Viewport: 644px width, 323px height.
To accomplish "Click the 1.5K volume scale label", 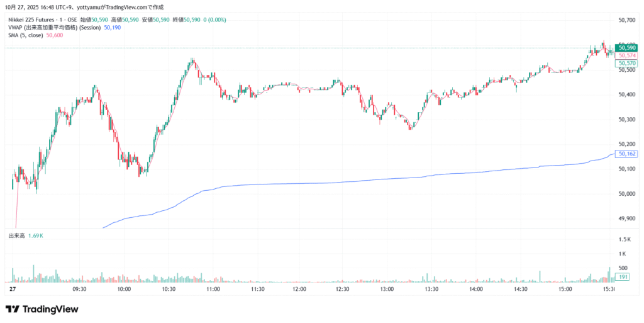I will (625, 240).
